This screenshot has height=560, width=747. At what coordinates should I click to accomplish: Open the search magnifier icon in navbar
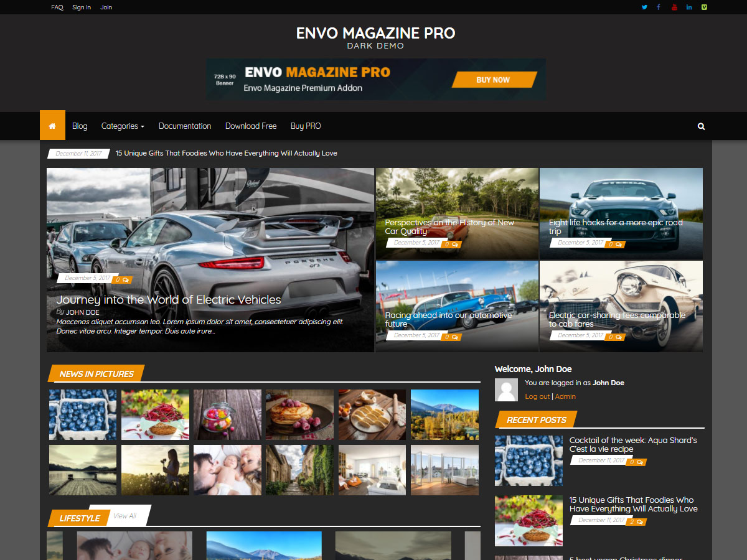point(701,126)
